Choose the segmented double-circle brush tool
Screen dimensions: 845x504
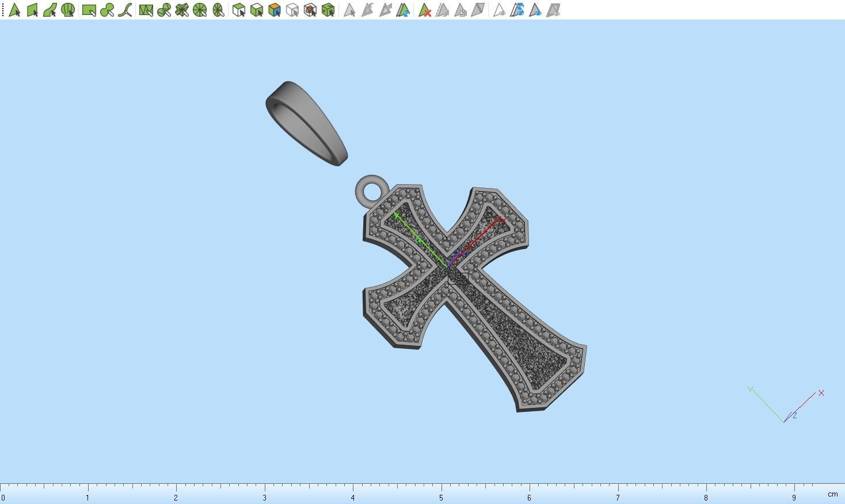pos(164,10)
